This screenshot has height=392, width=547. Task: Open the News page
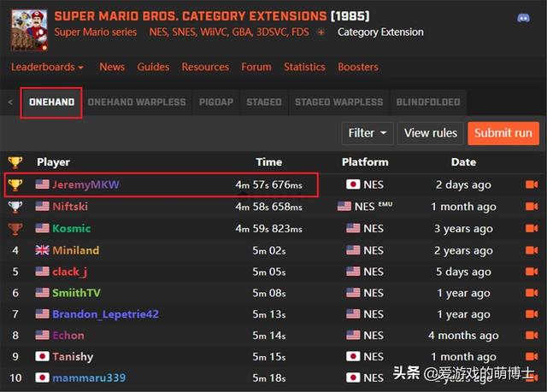(x=112, y=67)
